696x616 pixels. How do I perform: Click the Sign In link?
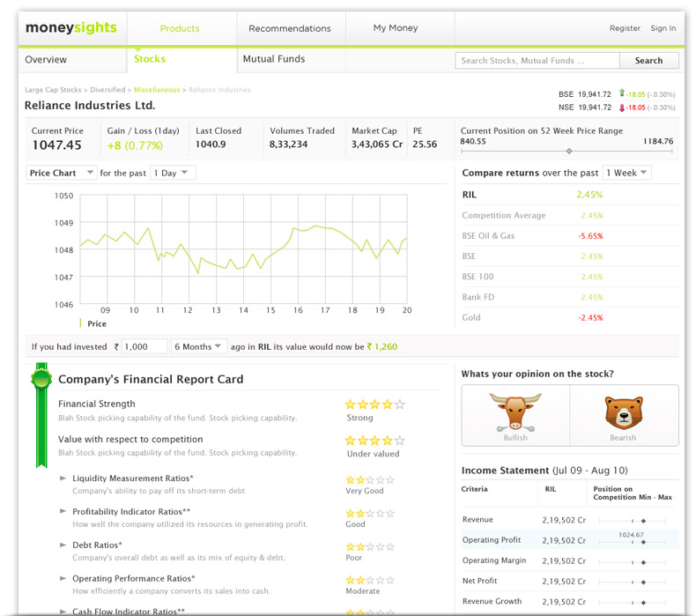click(x=663, y=28)
